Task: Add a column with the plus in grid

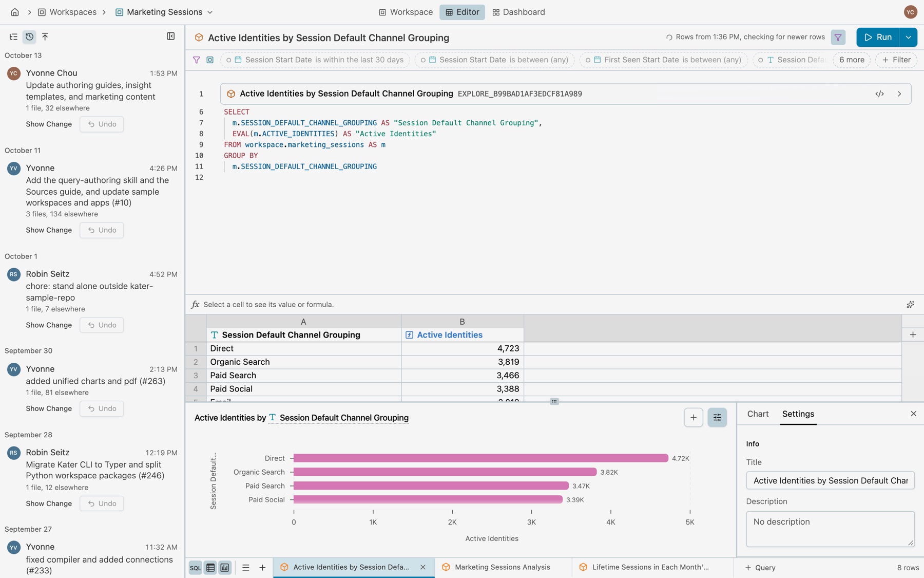Action: click(x=912, y=334)
